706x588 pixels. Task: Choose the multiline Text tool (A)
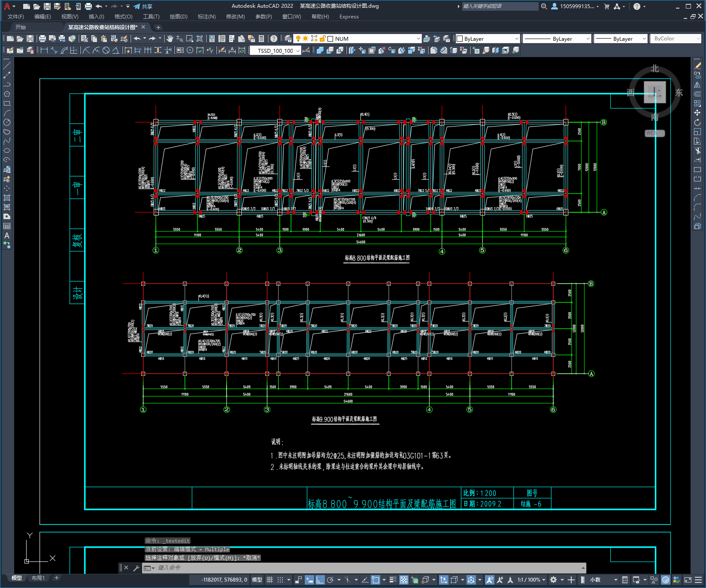[7, 235]
